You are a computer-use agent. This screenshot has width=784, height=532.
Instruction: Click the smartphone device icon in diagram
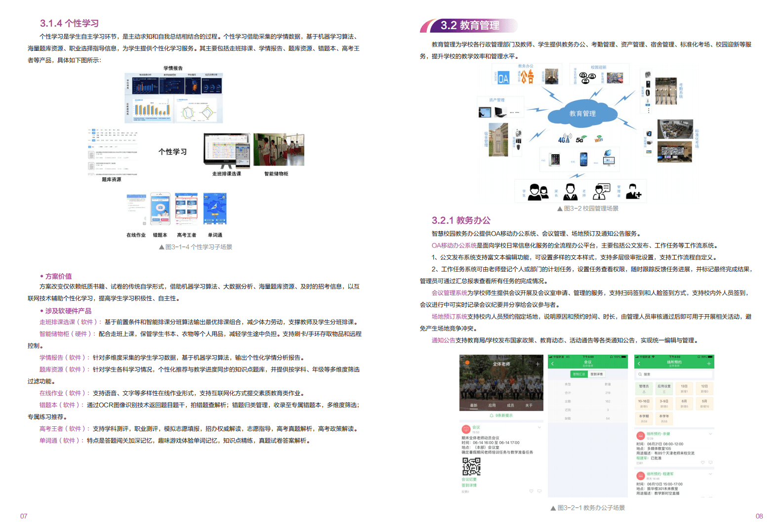pyautogui.click(x=583, y=159)
